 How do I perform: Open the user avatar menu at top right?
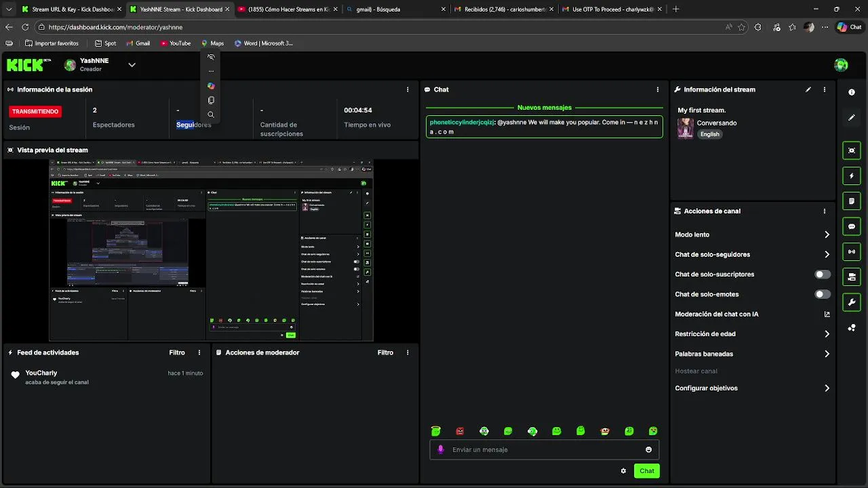pyautogui.click(x=841, y=65)
